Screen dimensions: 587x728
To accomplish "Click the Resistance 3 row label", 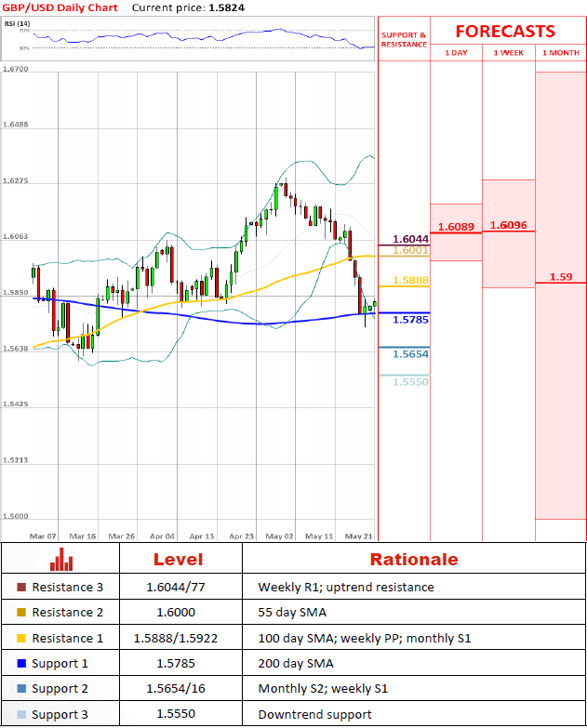I will click(x=67, y=588).
